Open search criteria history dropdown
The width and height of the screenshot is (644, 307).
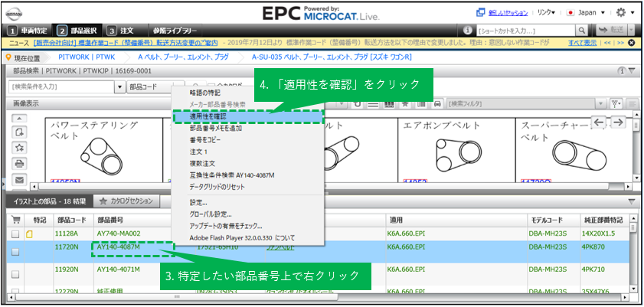(x=120, y=87)
